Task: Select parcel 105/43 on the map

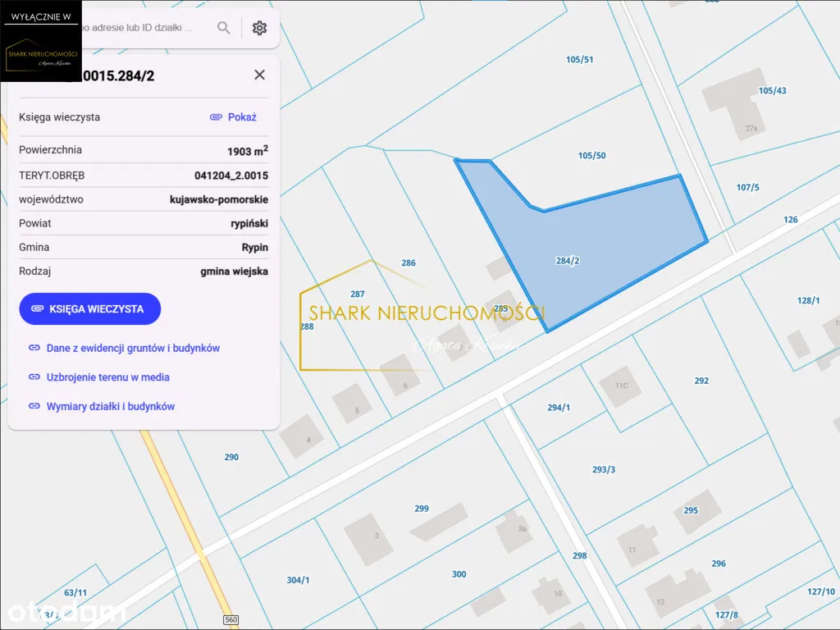Action: [772, 90]
